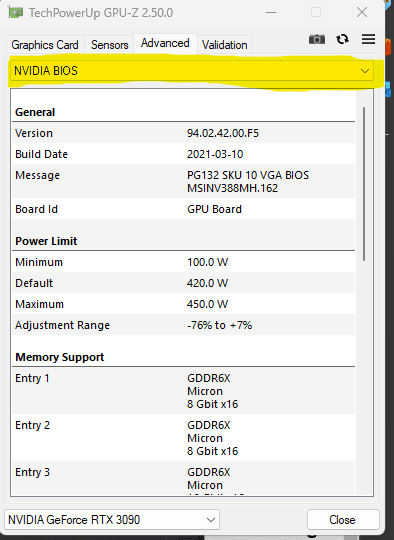Click the message PG132 SKU 10 VGA BIOS

pyautogui.click(x=248, y=175)
